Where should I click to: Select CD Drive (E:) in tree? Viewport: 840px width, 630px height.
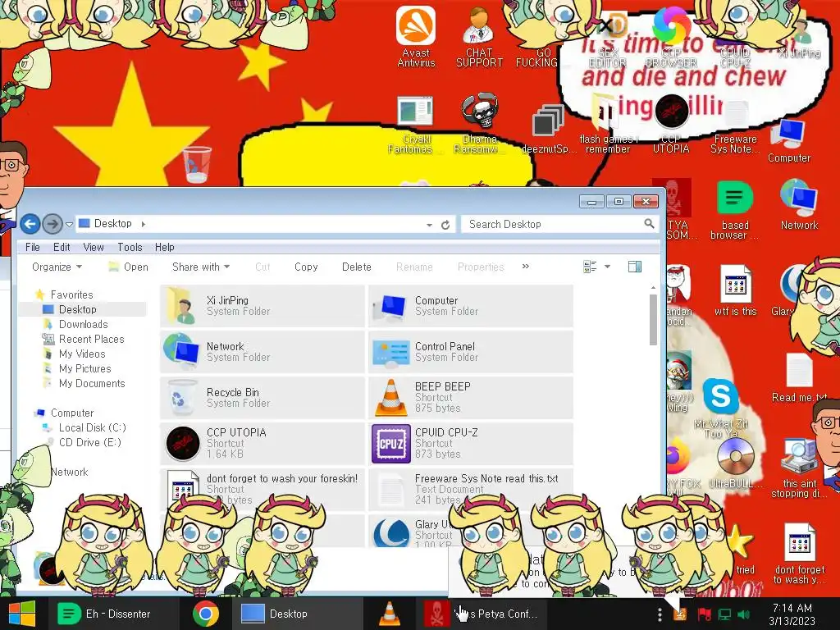89,442
